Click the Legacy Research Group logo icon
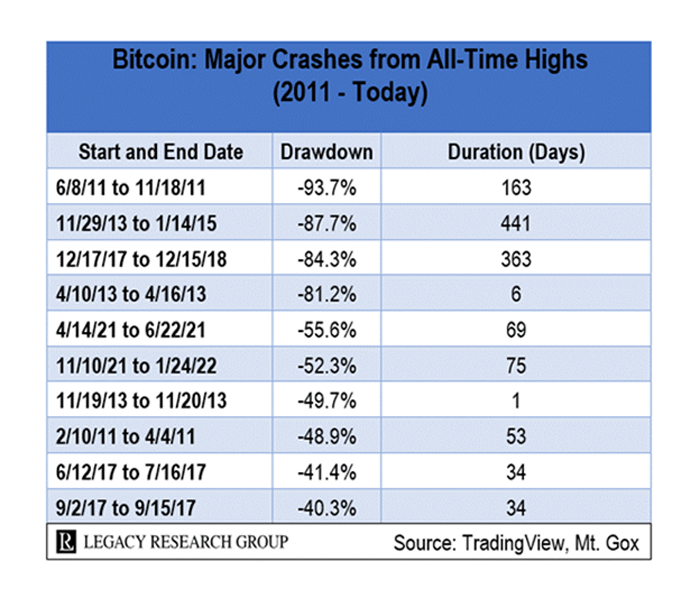The width and height of the screenshot is (700, 592). (x=66, y=542)
